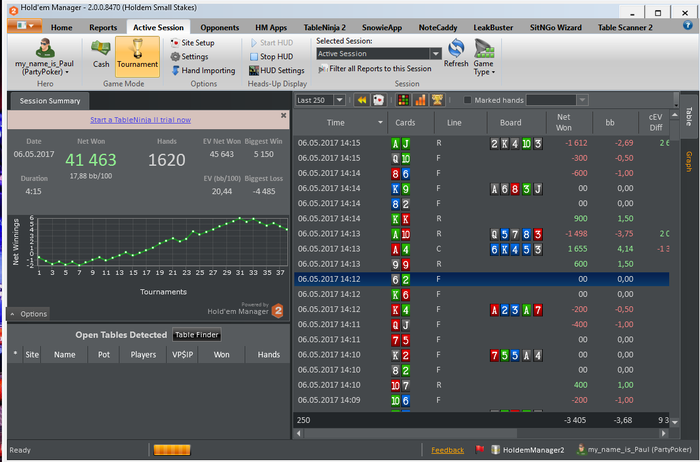The height and width of the screenshot is (462, 700).
Task: Open help via blue question icon
Action: 688,25
